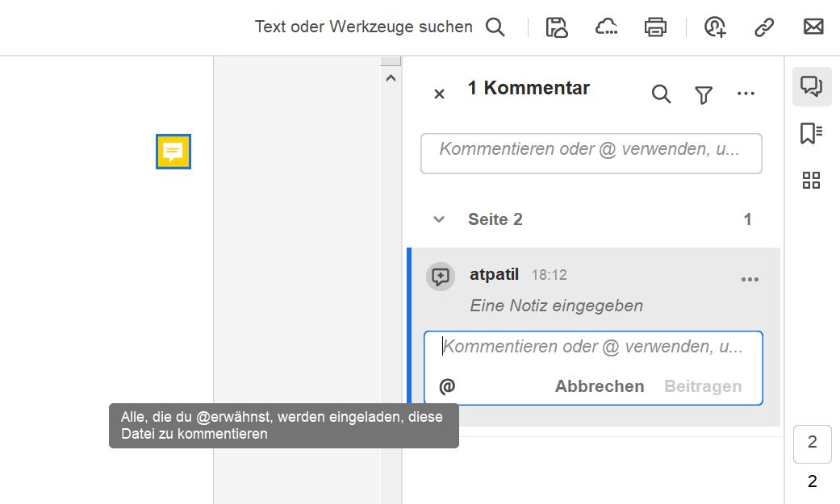Close the Kommentar panel with the X

(x=438, y=94)
